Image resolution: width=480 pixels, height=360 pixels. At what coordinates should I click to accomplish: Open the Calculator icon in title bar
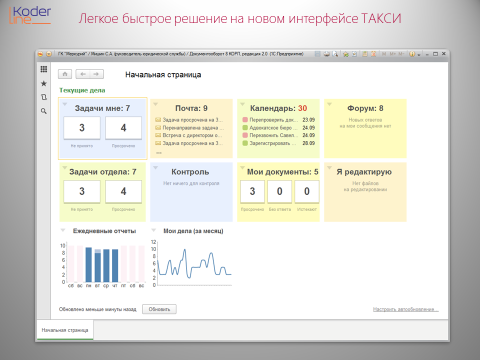click(365, 54)
